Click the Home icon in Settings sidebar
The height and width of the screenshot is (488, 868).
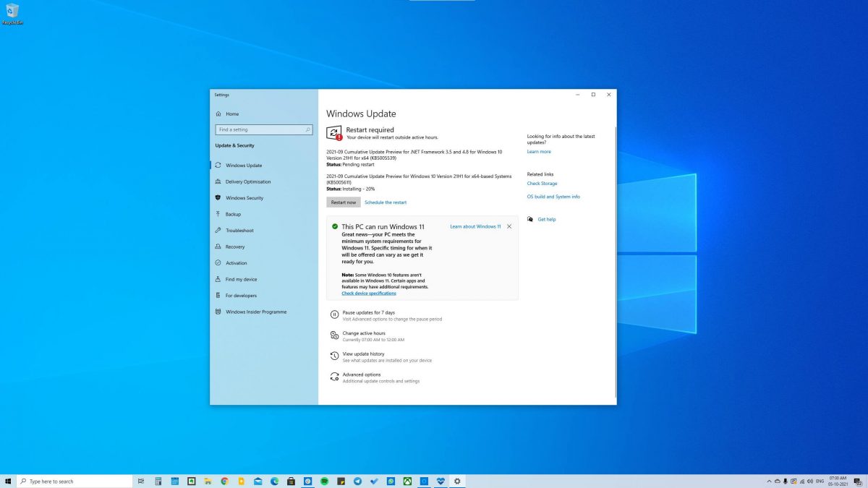[x=232, y=114]
